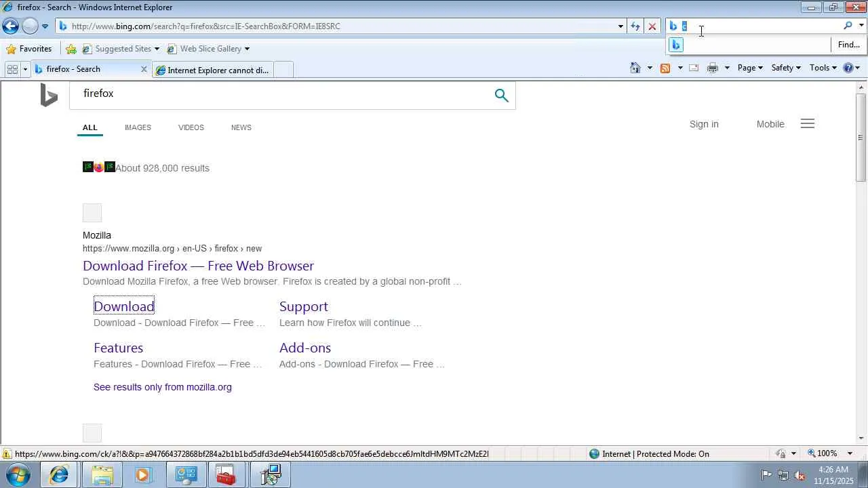Refresh the page using the refresh icon
Viewport: 868px width, 488px height.
tap(635, 26)
